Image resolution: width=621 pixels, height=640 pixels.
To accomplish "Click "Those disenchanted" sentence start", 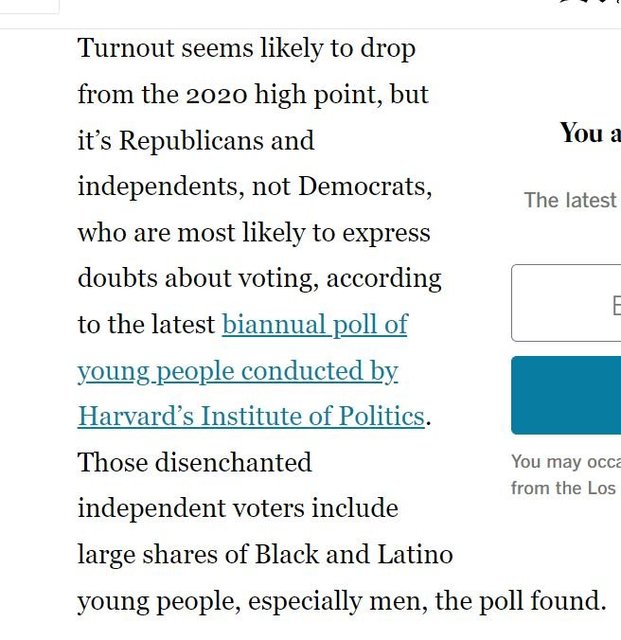I will click(x=194, y=463).
